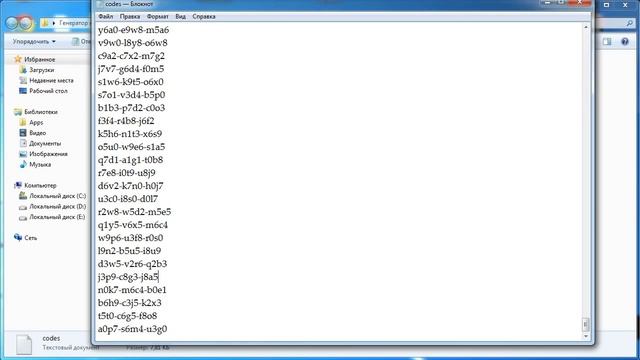640x360 pixels.
Task: Click the line q7d1-a1g1-t0b8
Action: [130, 160]
